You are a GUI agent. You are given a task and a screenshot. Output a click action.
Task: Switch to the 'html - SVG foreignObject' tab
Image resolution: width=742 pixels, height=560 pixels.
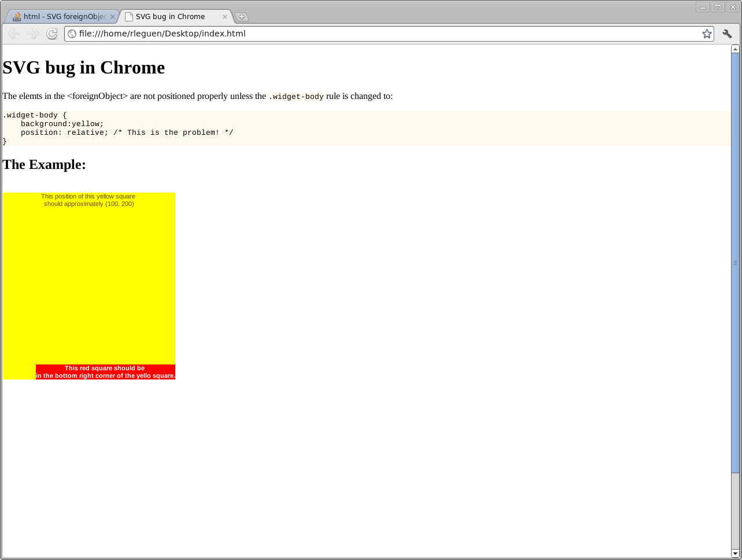61,17
